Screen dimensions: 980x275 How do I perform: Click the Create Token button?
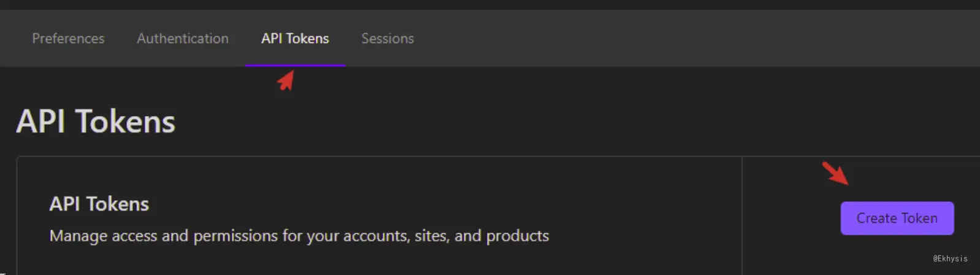pyautogui.click(x=897, y=218)
